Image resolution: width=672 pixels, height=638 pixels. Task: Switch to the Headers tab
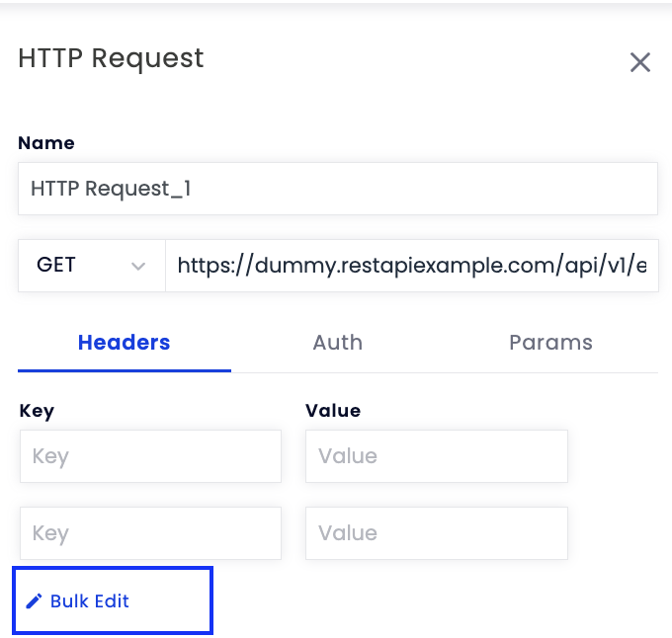125,343
